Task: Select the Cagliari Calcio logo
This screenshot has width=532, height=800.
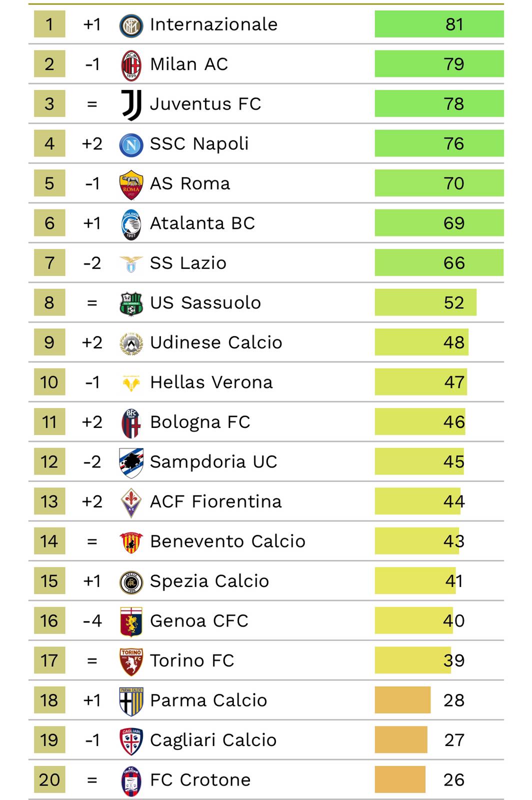Action: (x=131, y=741)
